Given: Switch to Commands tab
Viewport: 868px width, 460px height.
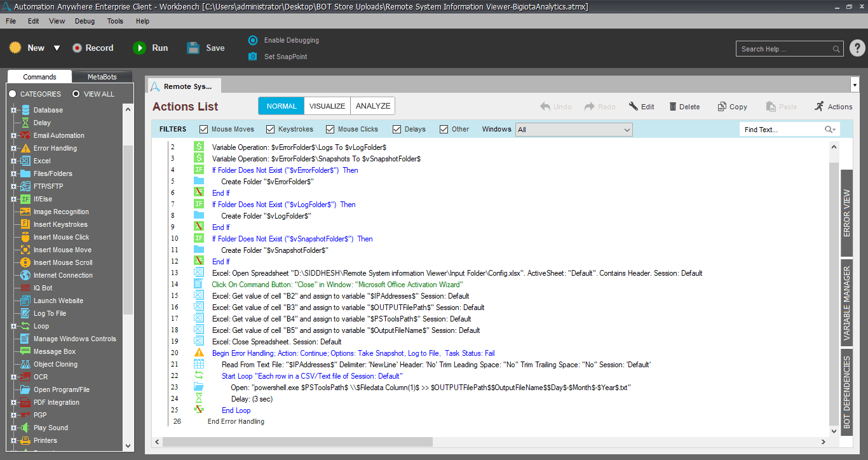Looking at the screenshot, I should click(39, 77).
